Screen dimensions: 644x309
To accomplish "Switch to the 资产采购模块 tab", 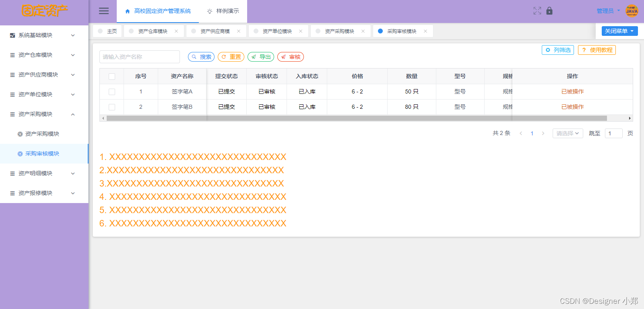I will click(x=340, y=31).
